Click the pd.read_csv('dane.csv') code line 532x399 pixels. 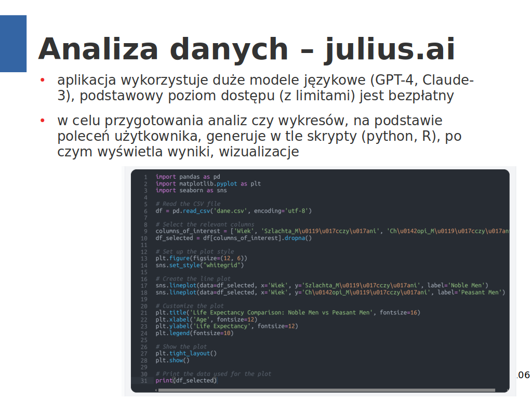(233, 211)
